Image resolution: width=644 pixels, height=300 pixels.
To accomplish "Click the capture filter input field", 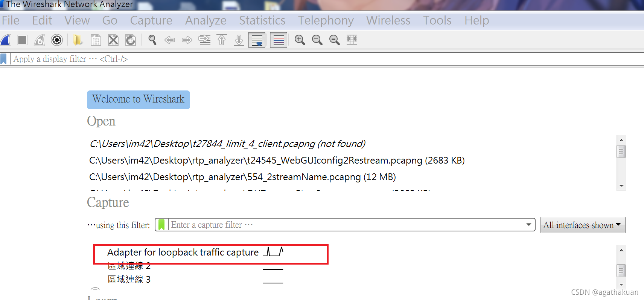I will [346, 225].
